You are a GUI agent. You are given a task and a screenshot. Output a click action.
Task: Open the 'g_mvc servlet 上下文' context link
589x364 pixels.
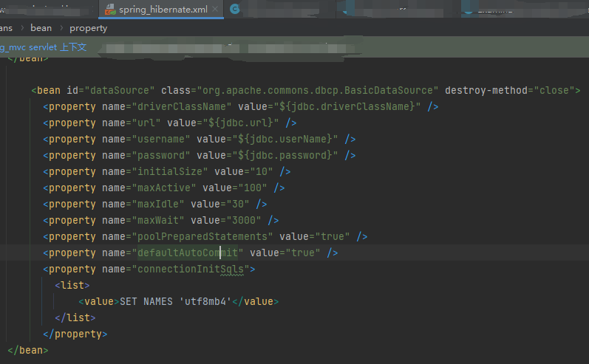click(43, 47)
